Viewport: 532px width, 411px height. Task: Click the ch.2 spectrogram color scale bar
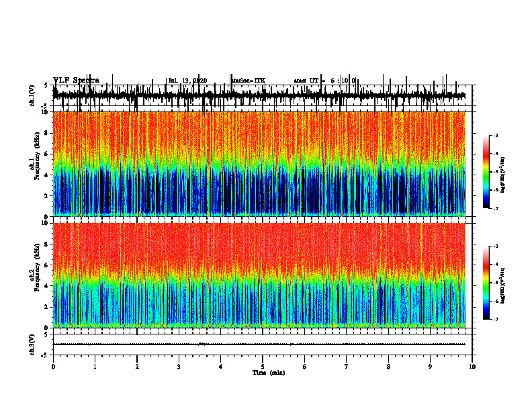pos(486,283)
